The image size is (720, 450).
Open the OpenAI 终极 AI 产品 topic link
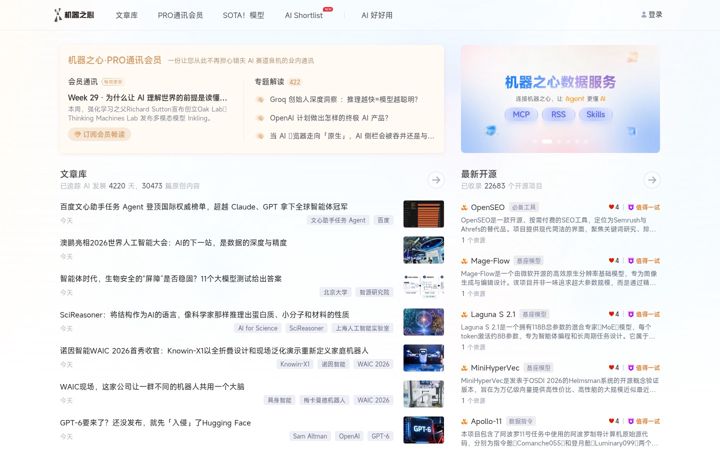click(329, 118)
